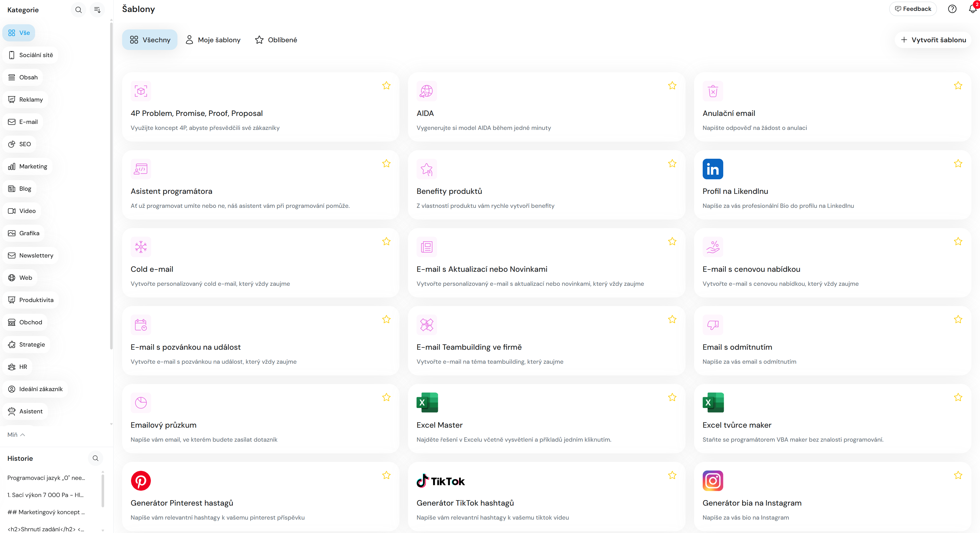Select the Ideální zákazník category
Screen dimensions: 980x533
pos(35,389)
